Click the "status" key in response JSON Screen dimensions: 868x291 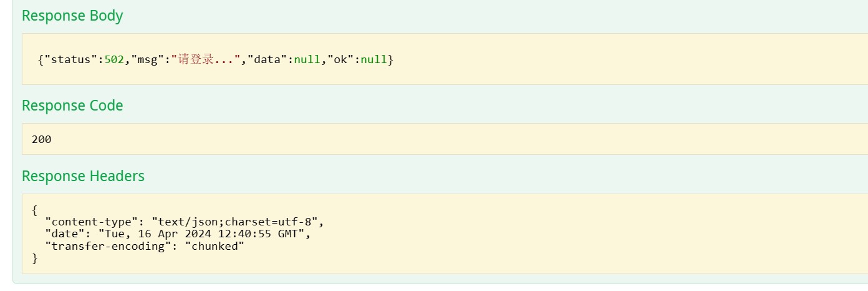click(x=70, y=60)
